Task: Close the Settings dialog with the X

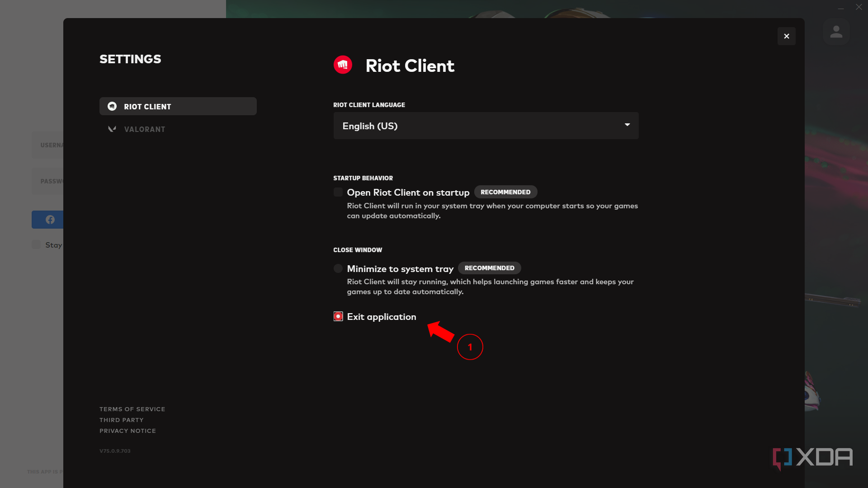Action: [x=786, y=36]
